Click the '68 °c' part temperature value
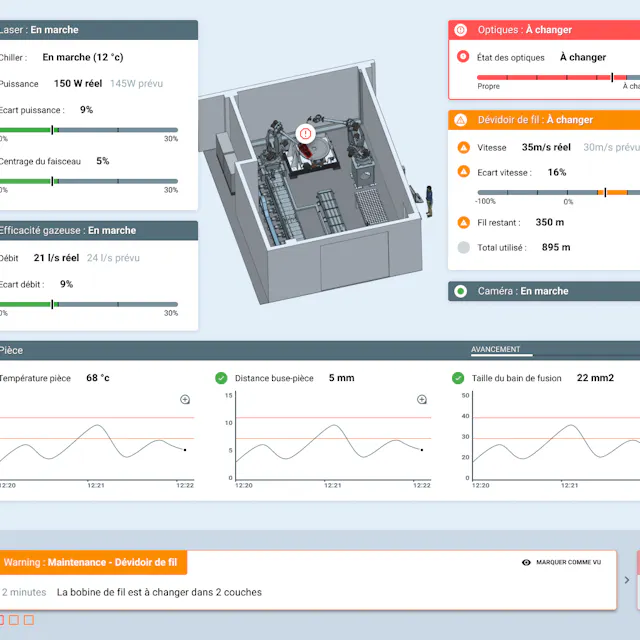 [x=98, y=378]
